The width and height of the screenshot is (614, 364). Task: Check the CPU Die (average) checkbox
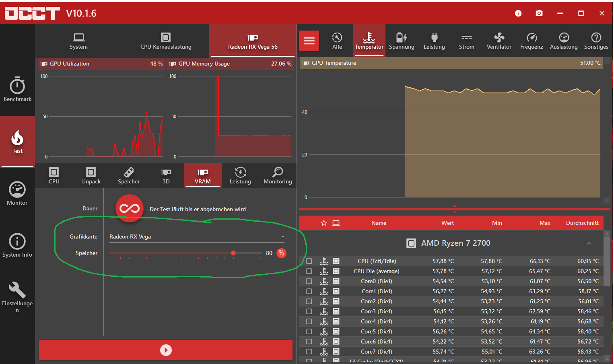coord(309,271)
